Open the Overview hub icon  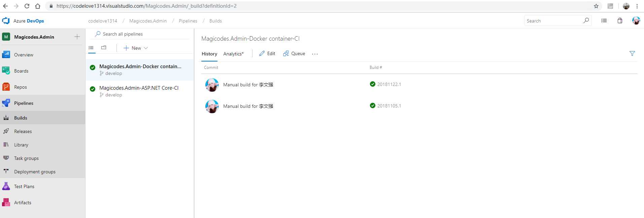[x=6, y=54]
